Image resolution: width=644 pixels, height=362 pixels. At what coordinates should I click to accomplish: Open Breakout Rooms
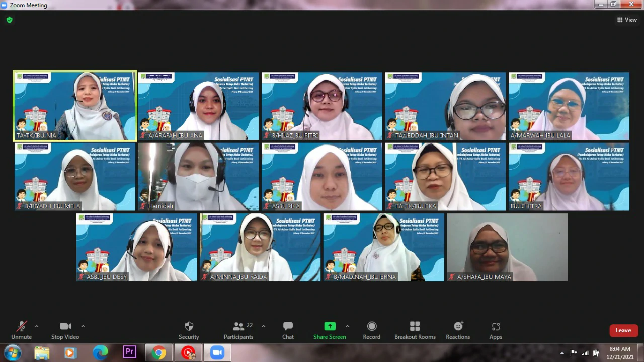pyautogui.click(x=415, y=330)
